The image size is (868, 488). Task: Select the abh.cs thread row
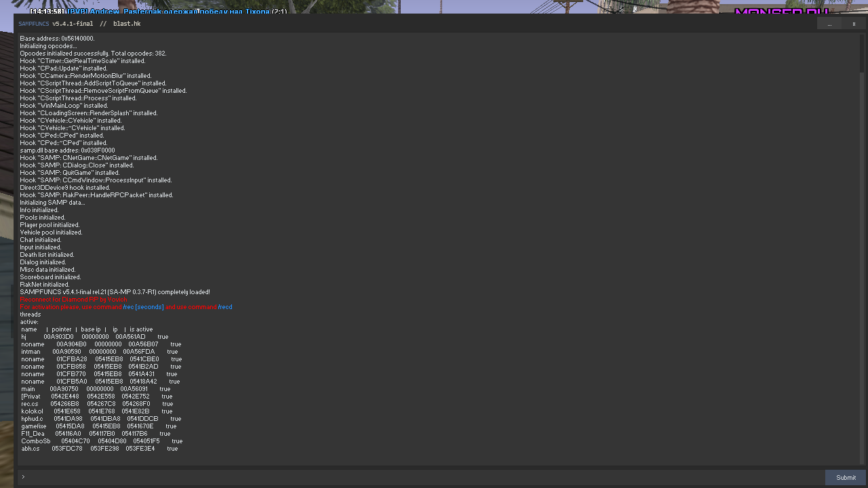[99, 449]
